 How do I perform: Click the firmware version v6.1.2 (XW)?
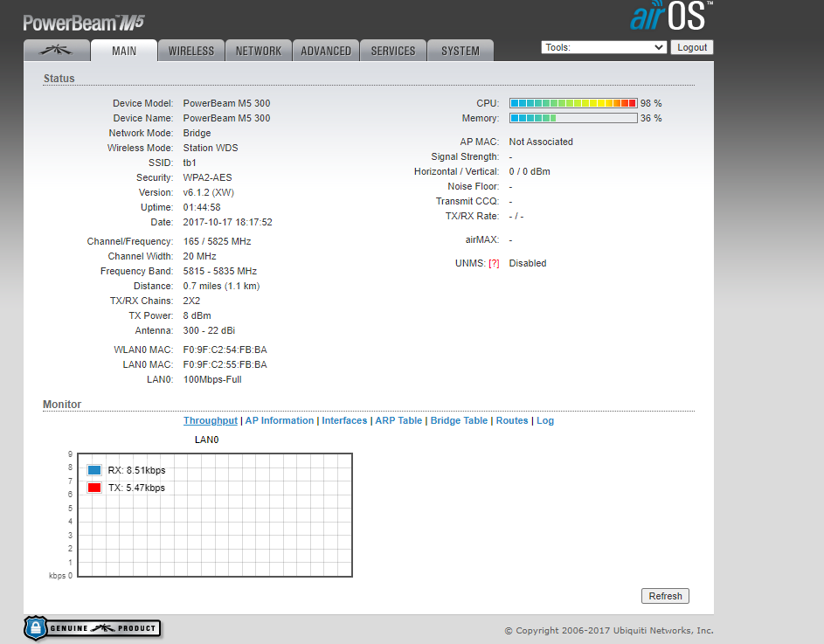click(x=209, y=192)
